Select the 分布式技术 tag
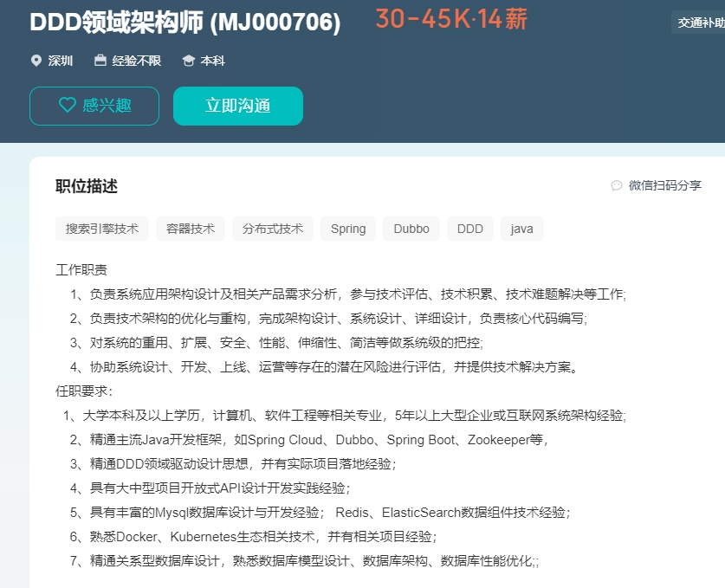Screen dimensions: 725x588 273,229
